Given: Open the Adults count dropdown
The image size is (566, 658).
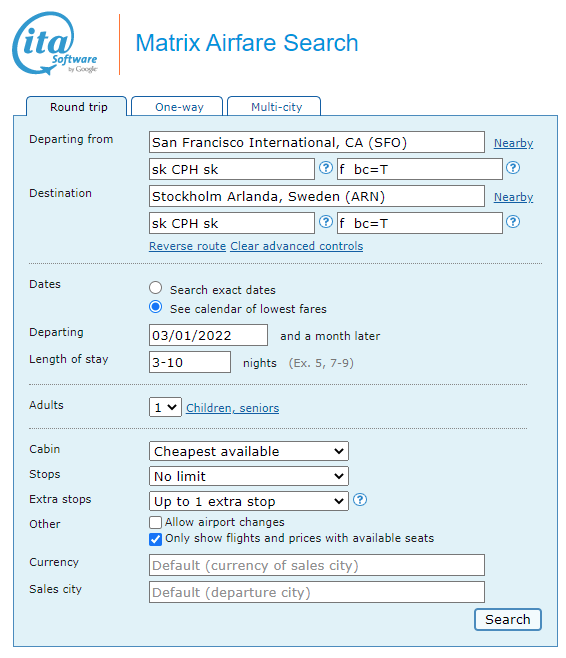Looking at the screenshot, I should [165, 407].
